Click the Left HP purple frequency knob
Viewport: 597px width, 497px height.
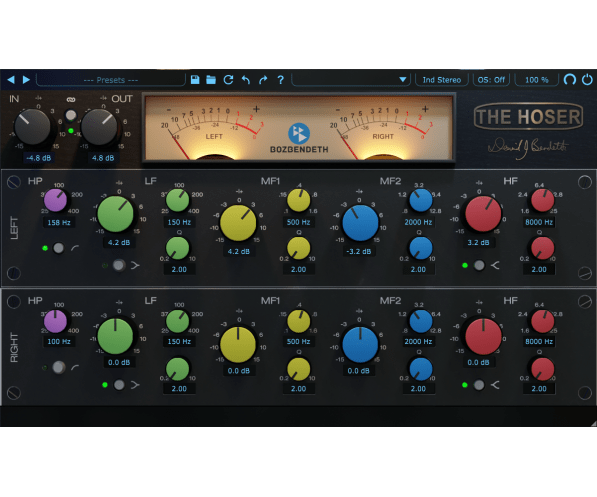tap(56, 200)
